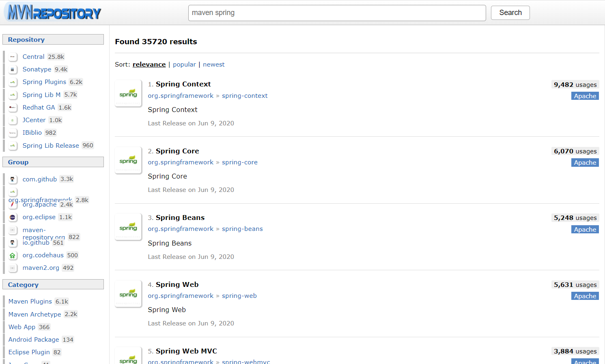605x364 pixels.
Task: Click the Redhat GA repository icon
Action: 13,108
